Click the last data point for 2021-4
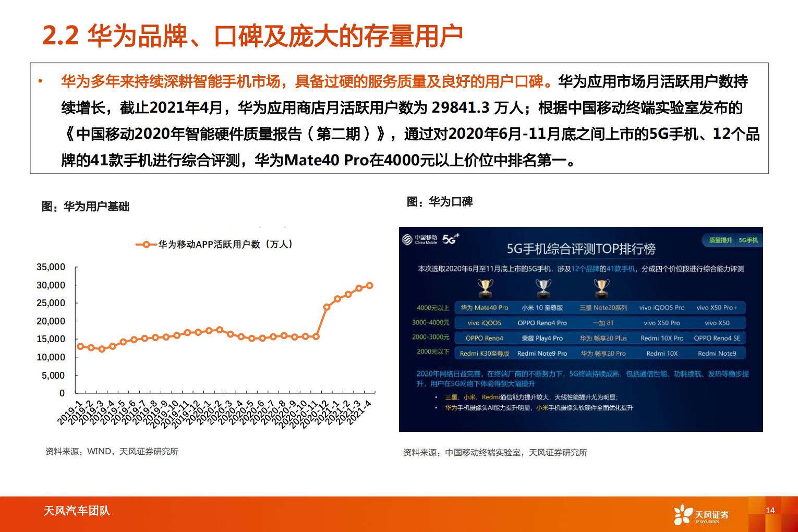The height and width of the screenshot is (532, 798). [370, 285]
